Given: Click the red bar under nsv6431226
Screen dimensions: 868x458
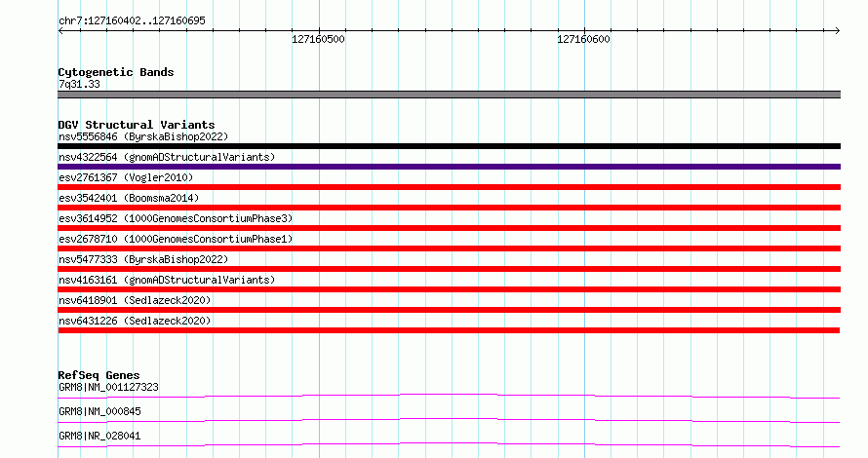Looking at the screenshot, I should coord(449,330).
